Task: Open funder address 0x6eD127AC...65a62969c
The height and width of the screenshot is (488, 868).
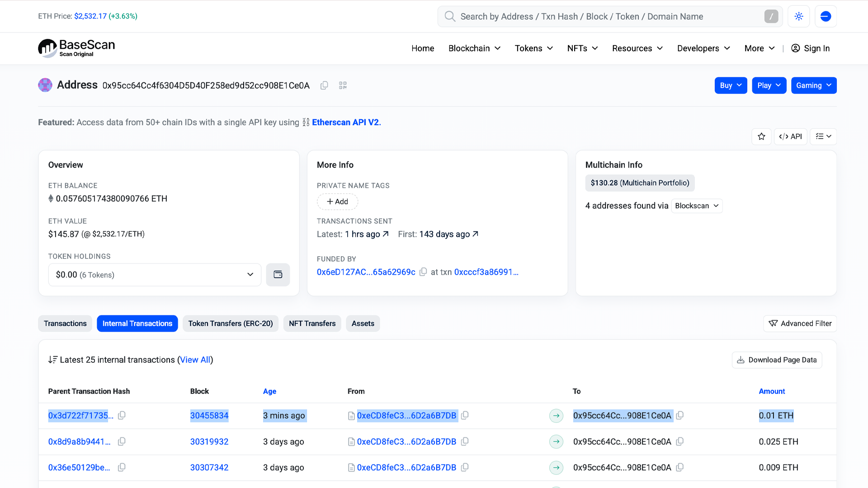Action: pyautogui.click(x=366, y=272)
